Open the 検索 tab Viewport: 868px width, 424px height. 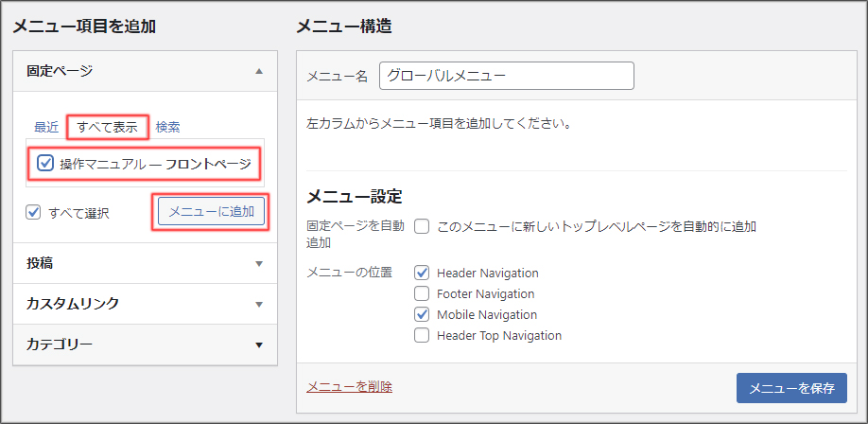(x=168, y=127)
